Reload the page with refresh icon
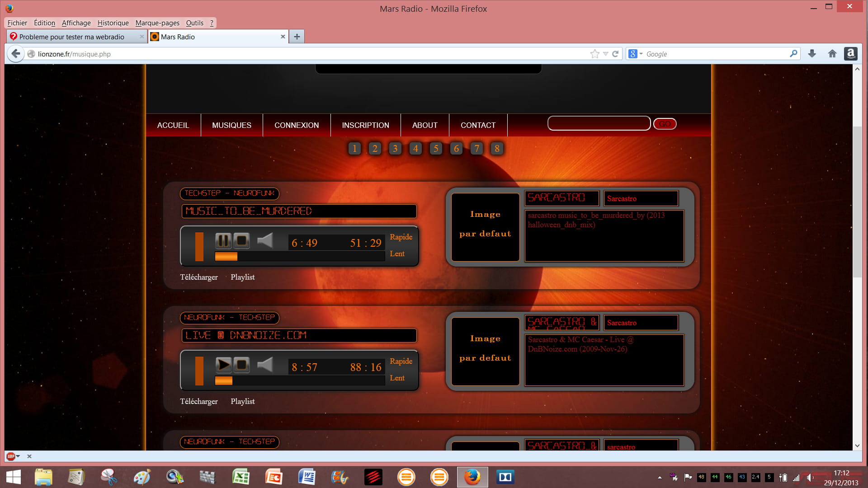This screenshot has width=868, height=488. [615, 54]
